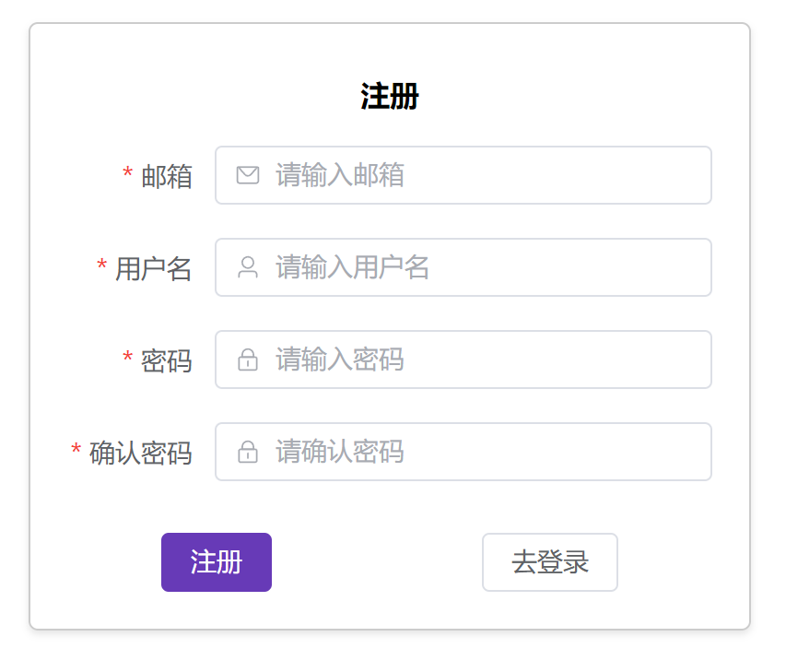Click the 去登录 button to go login
Screen dimensions: 786x672
coord(549,562)
